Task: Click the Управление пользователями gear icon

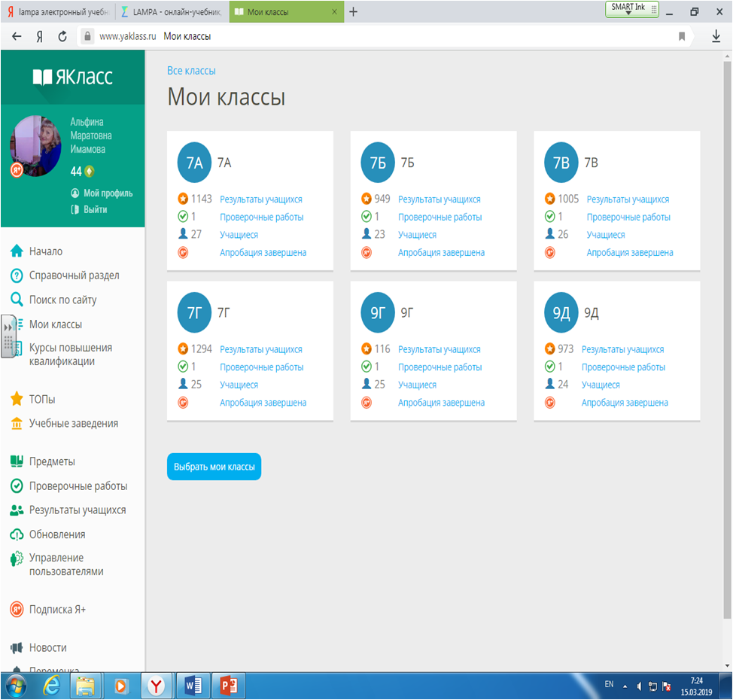Action: (x=17, y=558)
